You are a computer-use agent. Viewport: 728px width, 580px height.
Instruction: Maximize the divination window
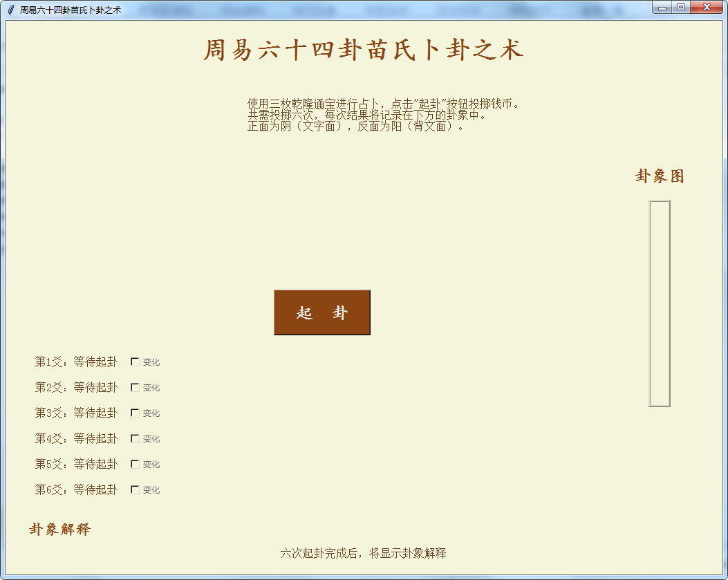click(x=680, y=8)
